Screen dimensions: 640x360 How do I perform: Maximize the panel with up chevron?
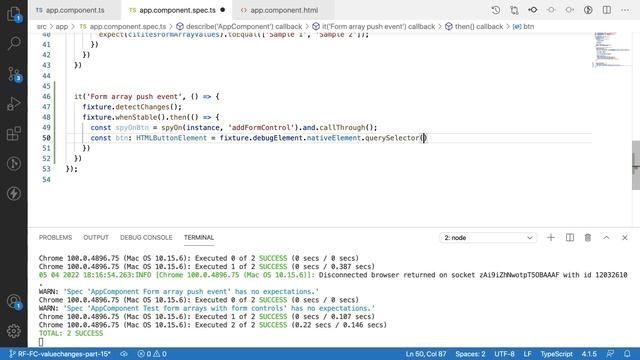coord(607,238)
